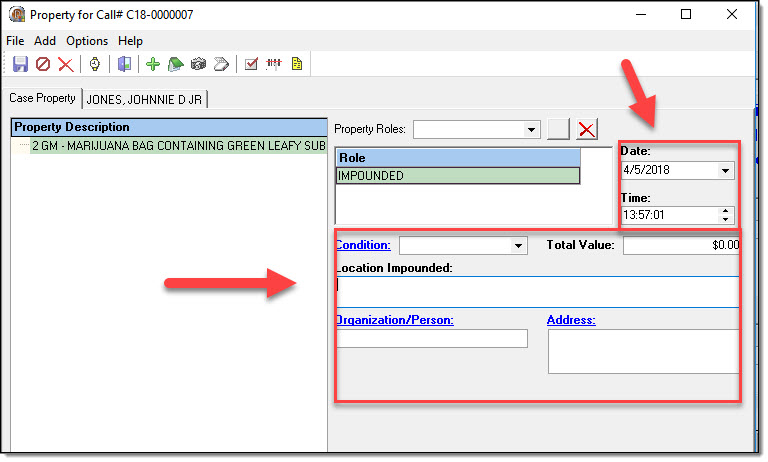The image size is (768, 462).
Task: Click the Organization/Person link label
Action: (x=395, y=320)
